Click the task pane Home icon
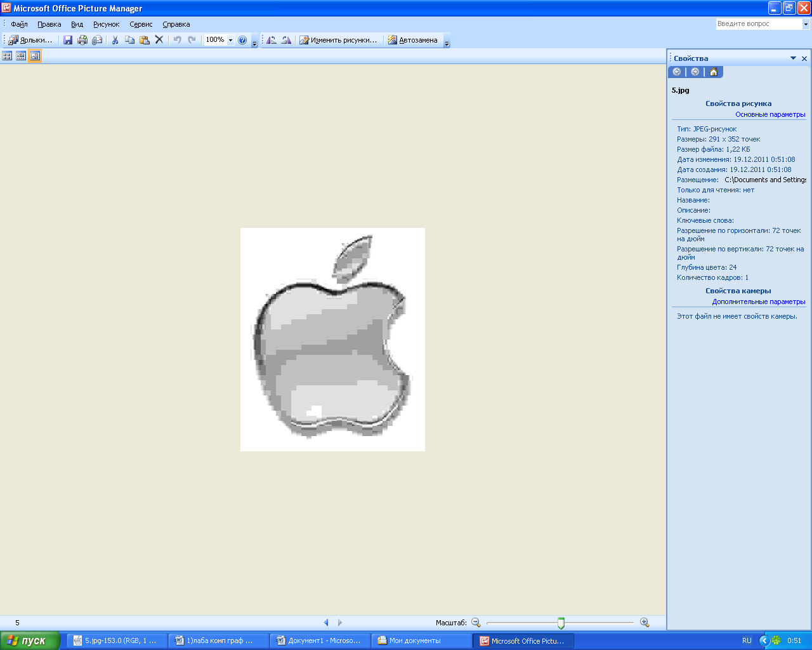 pos(714,72)
